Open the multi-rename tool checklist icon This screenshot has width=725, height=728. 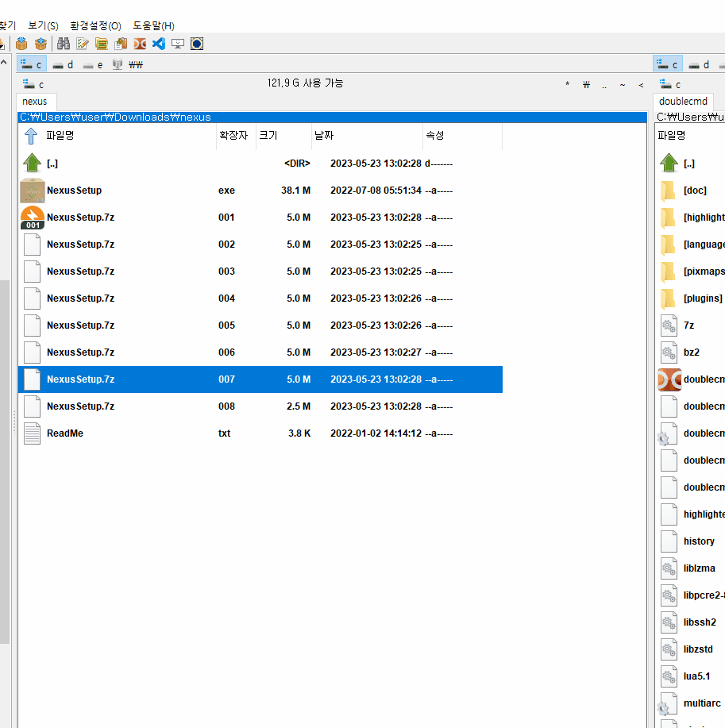(83, 44)
